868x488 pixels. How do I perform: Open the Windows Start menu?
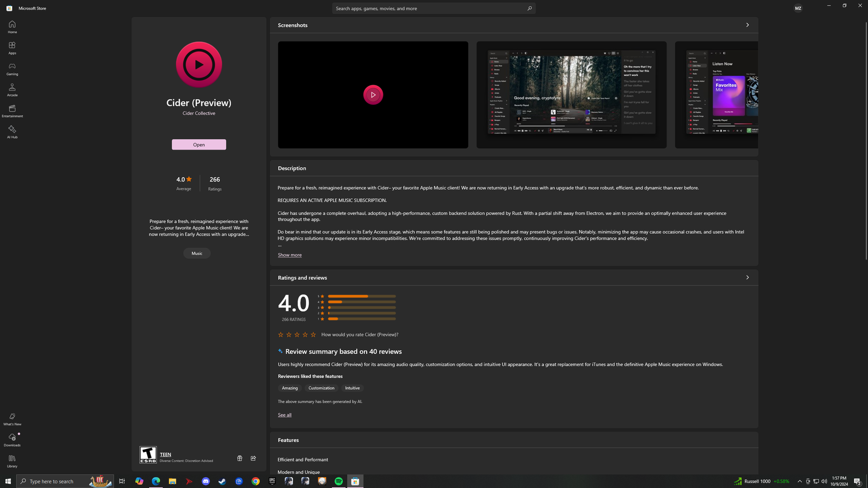click(8, 481)
